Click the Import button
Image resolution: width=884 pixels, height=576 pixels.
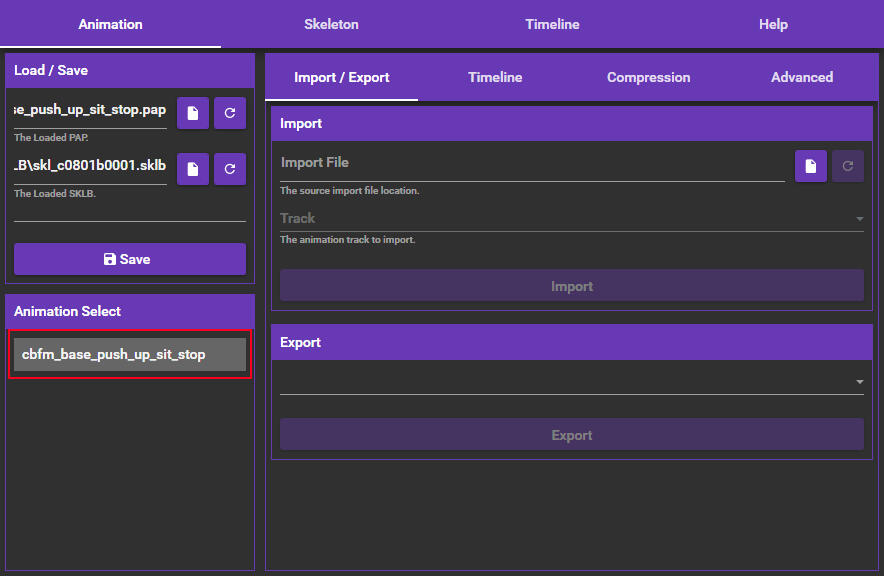click(571, 286)
